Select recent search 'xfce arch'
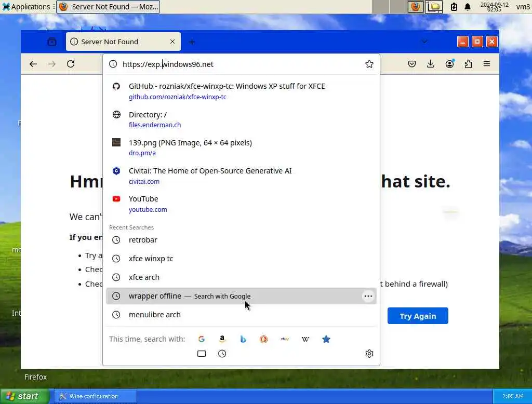Image resolution: width=532 pixels, height=404 pixels. pyautogui.click(x=241, y=277)
